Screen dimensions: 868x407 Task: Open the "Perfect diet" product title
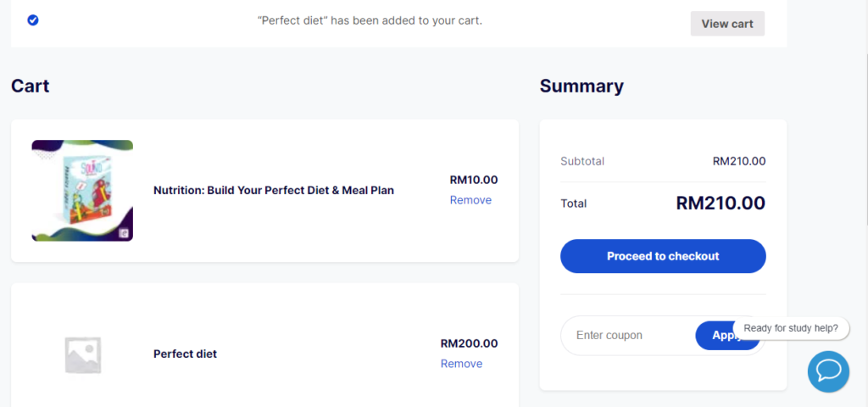point(185,354)
